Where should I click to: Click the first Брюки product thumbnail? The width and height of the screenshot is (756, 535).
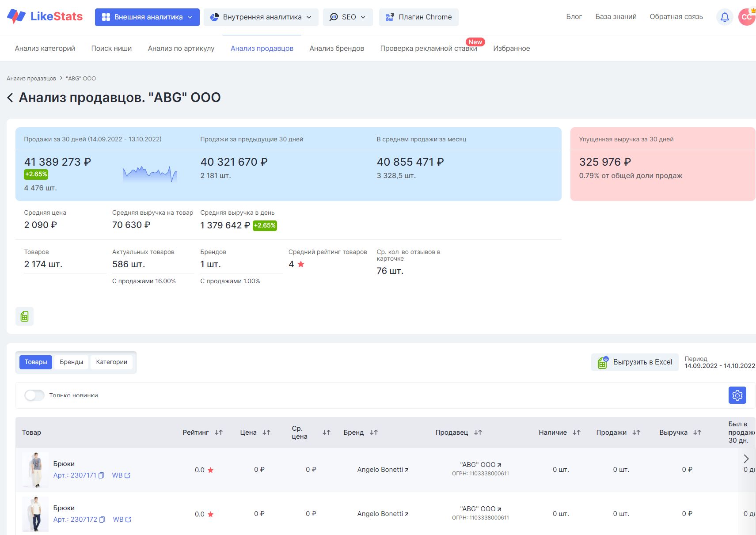pos(35,470)
